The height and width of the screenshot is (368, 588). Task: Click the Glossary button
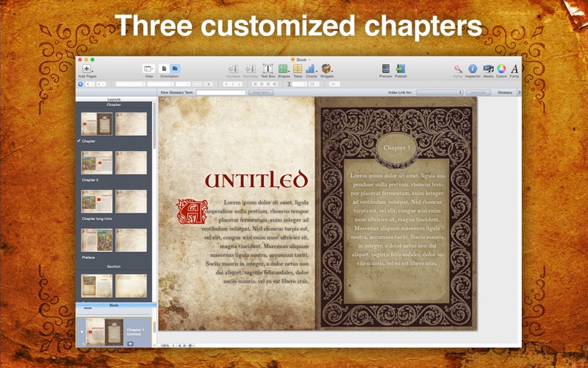(x=505, y=93)
